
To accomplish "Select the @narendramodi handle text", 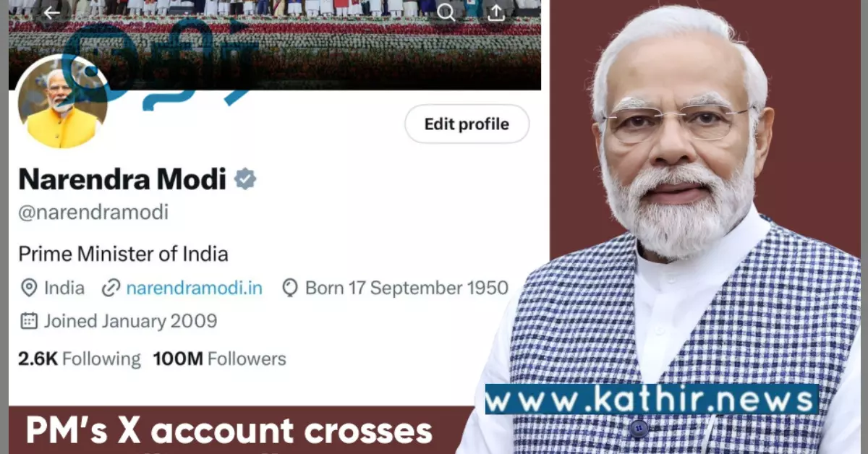I will tap(93, 213).
